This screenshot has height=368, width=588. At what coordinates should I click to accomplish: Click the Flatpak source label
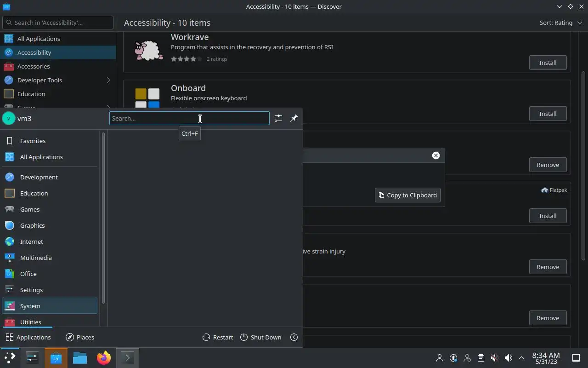(554, 190)
